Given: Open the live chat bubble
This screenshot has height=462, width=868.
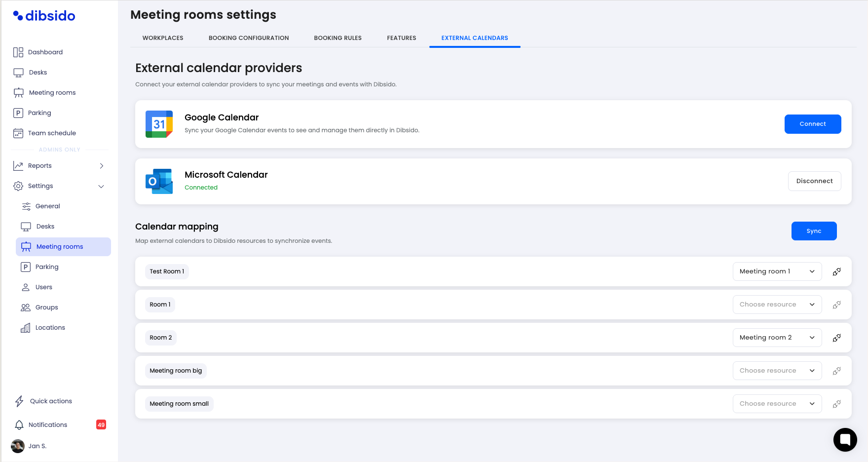Looking at the screenshot, I should [x=845, y=439].
